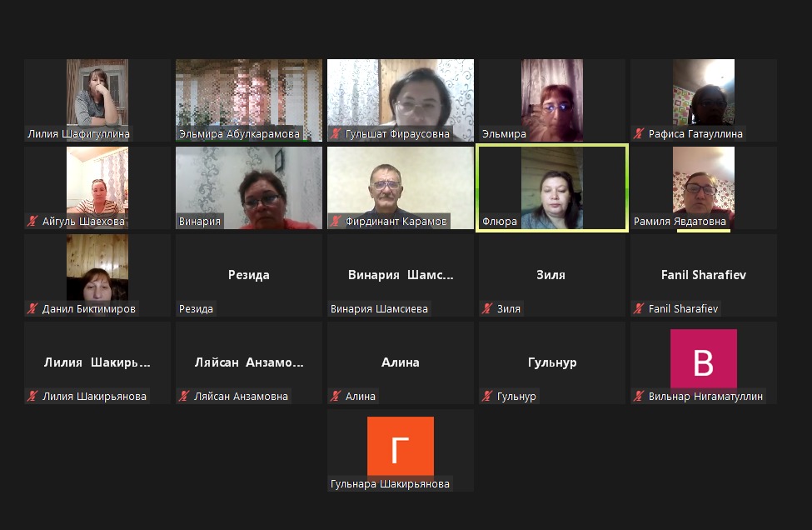
Task: Click muted mic icon next to Гульнур label
Action: click(x=488, y=397)
